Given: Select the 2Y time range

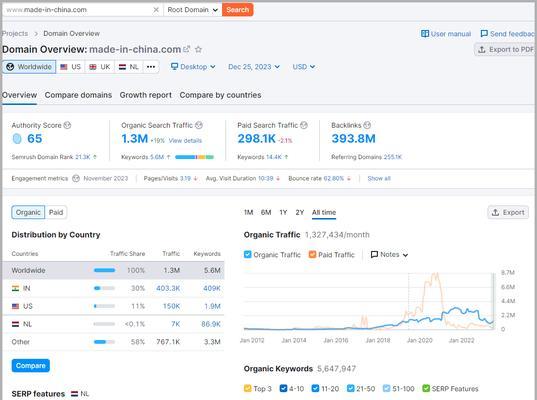Looking at the screenshot, I should pos(300,213).
